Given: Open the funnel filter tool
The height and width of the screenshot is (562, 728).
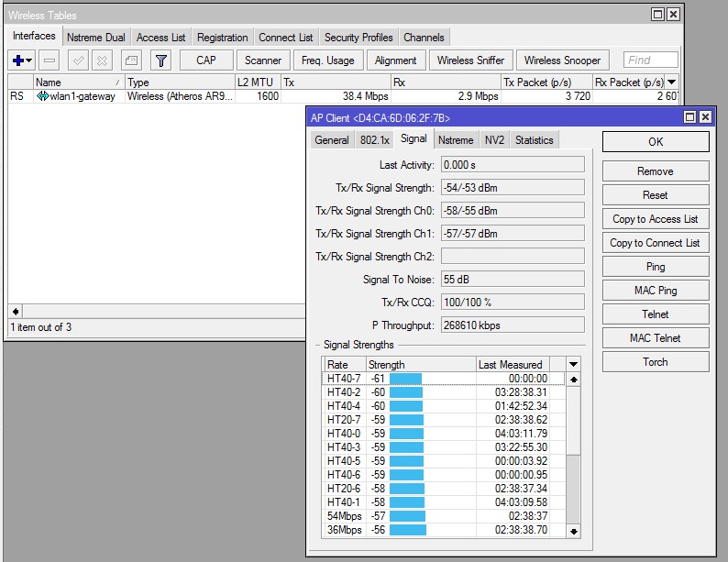Looking at the screenshot, I should pyautogui.click(x=160, y=61).
